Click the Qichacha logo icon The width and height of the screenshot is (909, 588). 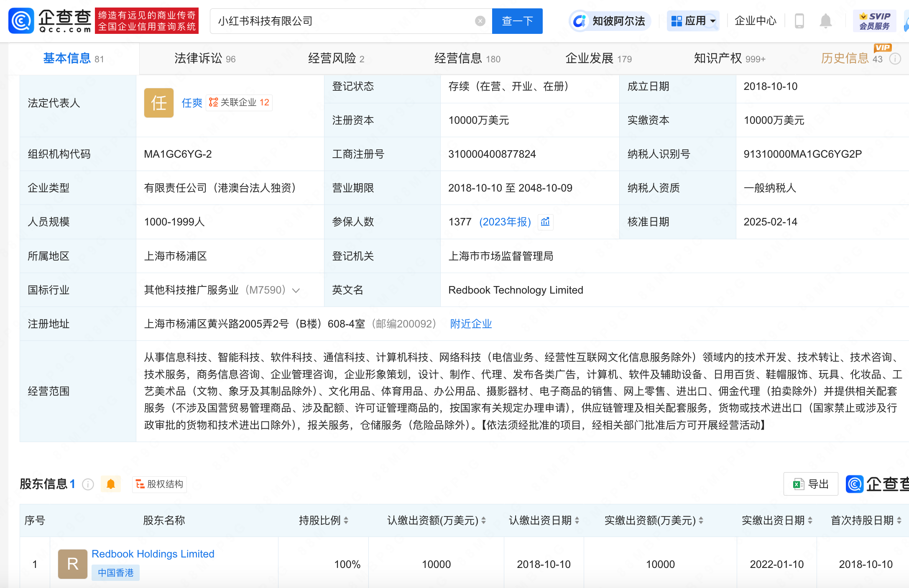point(21,21)
